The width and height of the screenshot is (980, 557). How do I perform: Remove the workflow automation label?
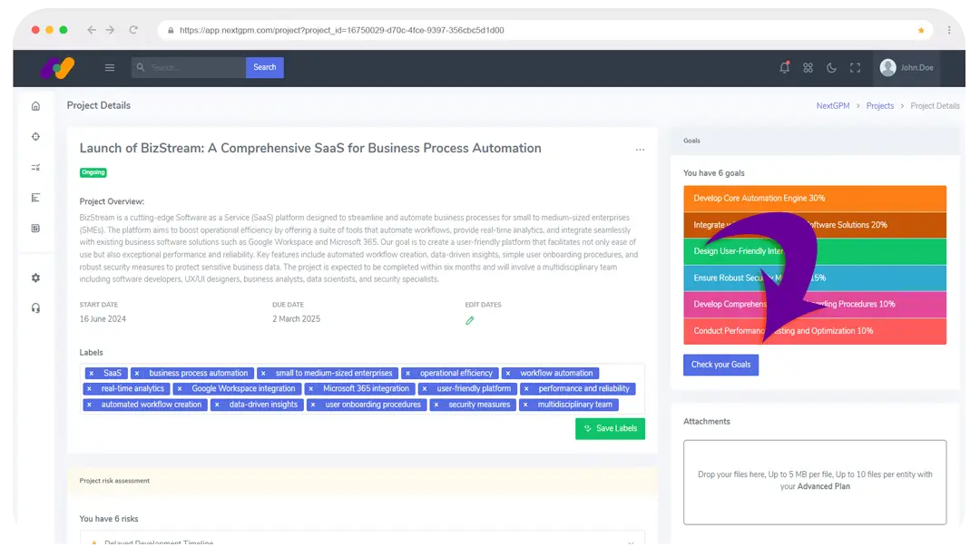pyautogui.click(x=507, y=373)
